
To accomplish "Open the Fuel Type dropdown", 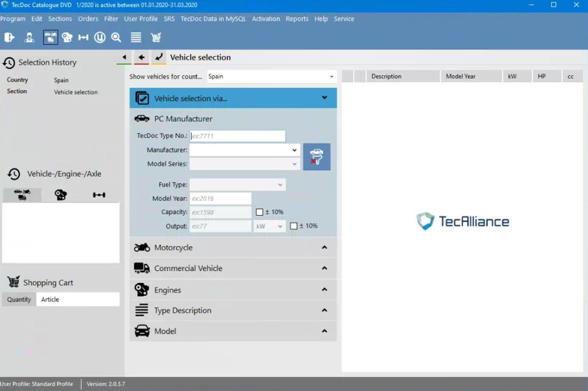I will coord(237,185).
